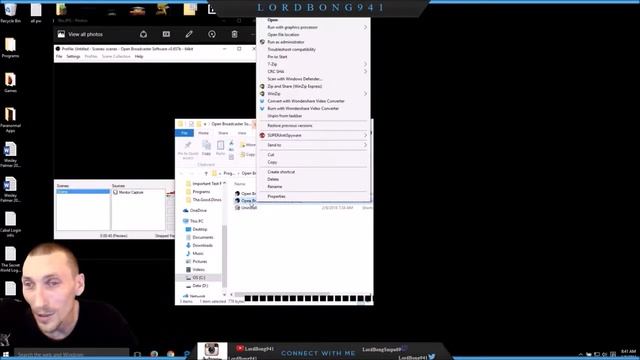Select Music in Explorer navigation pane
This screenshot has width=640, height=360.
click(x=195, y=253)
